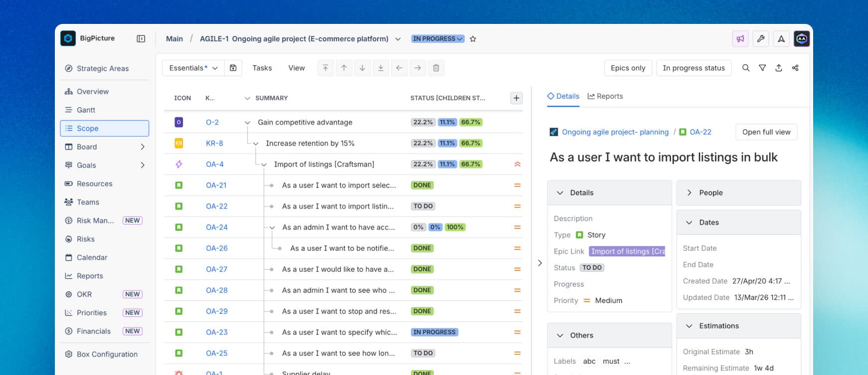Screen dimensions: 868x375
Task: Open the Essentials view dropdown
Action: 193,68
